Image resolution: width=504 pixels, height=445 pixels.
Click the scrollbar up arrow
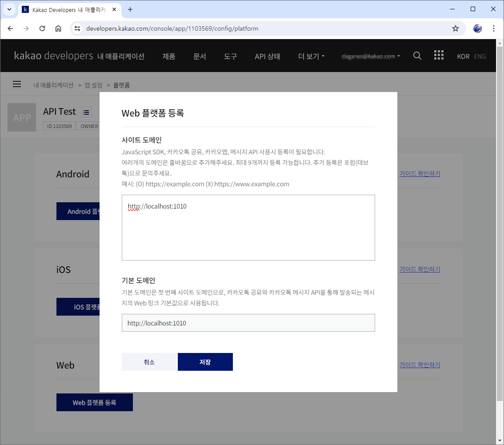click(500, 43)
